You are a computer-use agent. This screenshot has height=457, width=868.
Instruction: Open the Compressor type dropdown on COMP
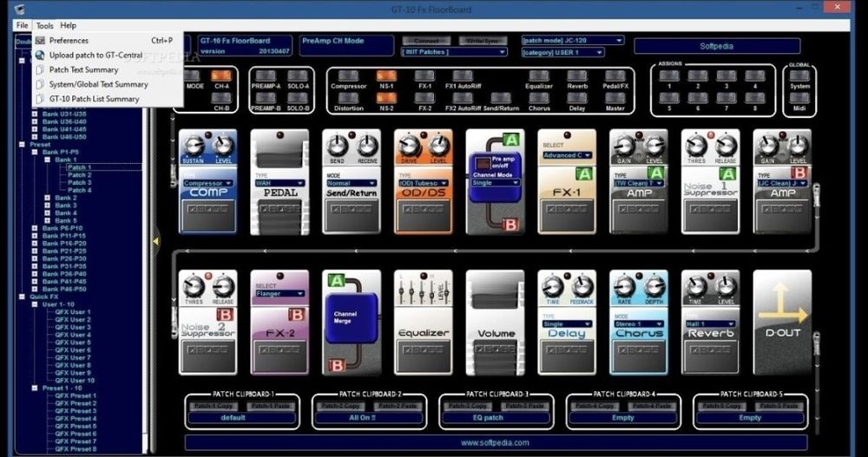(x=207, y=183)
